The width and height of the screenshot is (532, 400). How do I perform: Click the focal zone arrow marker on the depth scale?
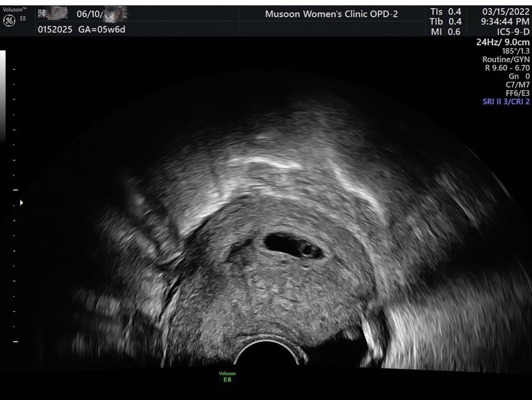21,203
